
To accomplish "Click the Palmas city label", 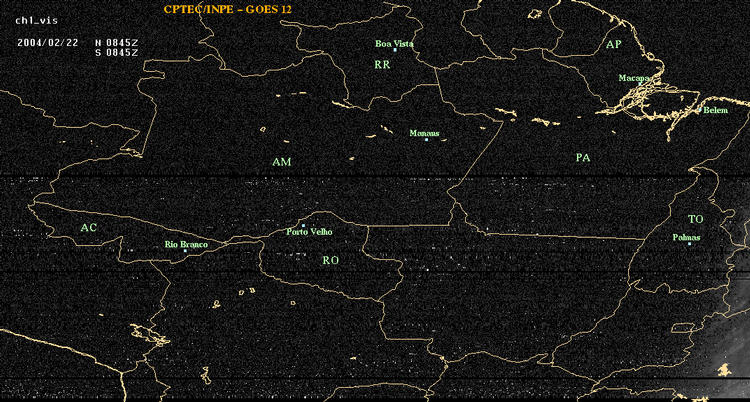I will coord(686,237).
